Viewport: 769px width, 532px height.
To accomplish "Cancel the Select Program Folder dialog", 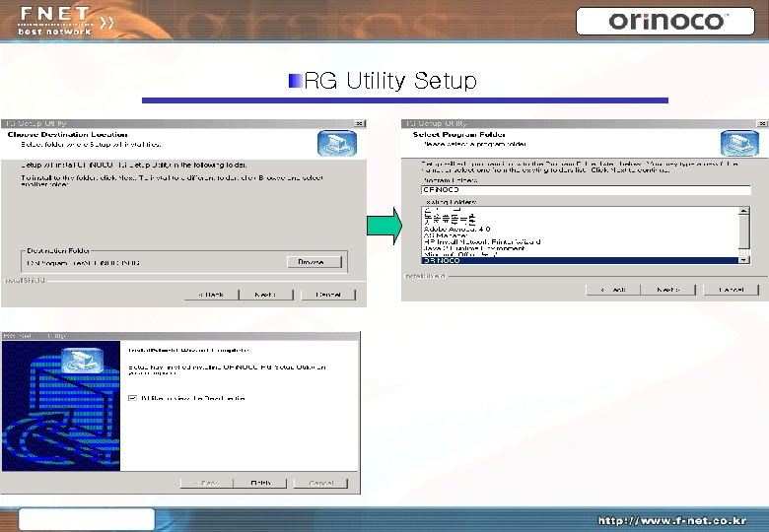I will click(731, 290).
